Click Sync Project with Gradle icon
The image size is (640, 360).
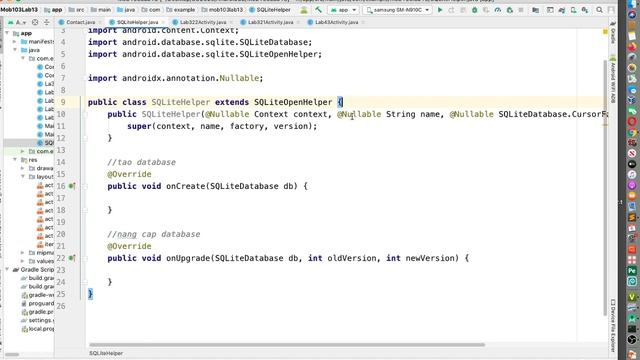[562, 10]
